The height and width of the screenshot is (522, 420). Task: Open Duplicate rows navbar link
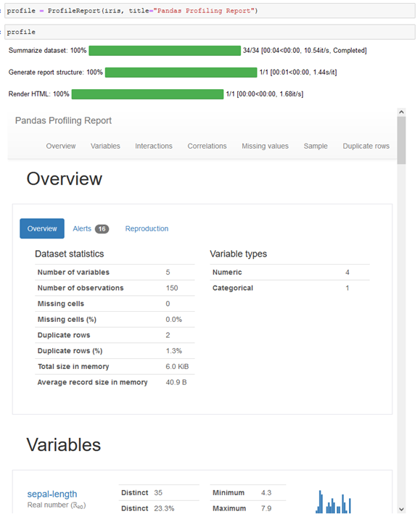(x=366, y=146)
